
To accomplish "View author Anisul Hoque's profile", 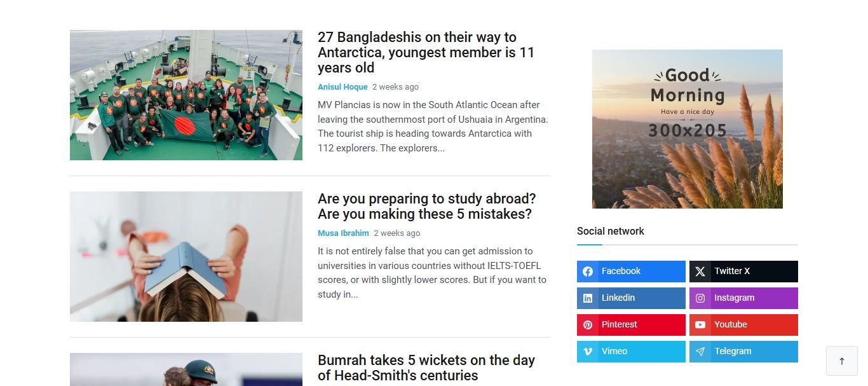I will [342, 87].
